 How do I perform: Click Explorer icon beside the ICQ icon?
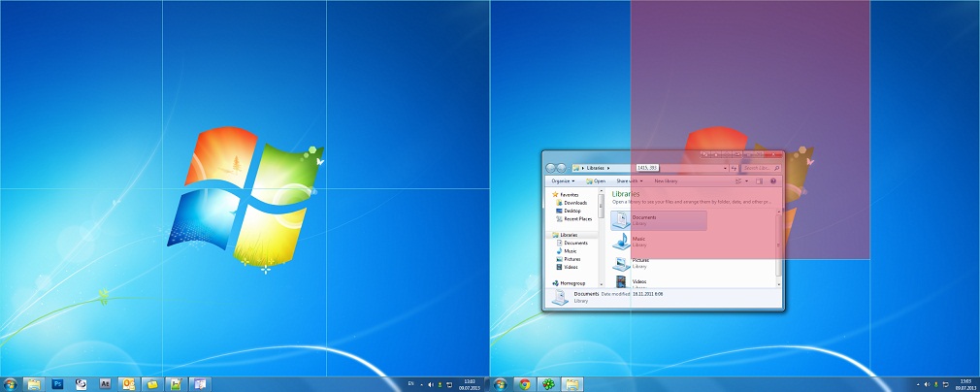point(572,384)
